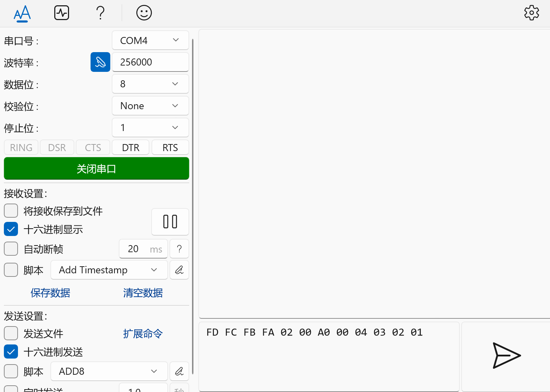The image size is (550, 392).
Task: Open the text mode AA tab icon
Action: (22, 13)
